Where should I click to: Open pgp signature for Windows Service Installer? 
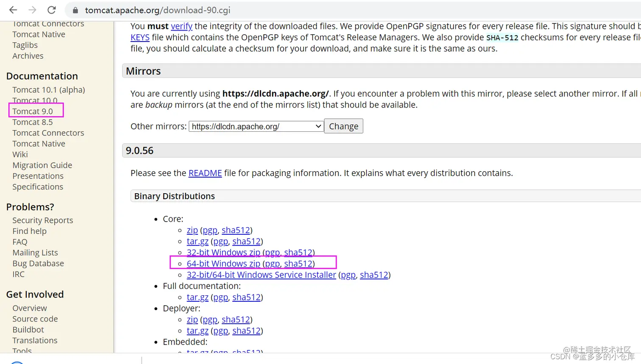point(348,275)
